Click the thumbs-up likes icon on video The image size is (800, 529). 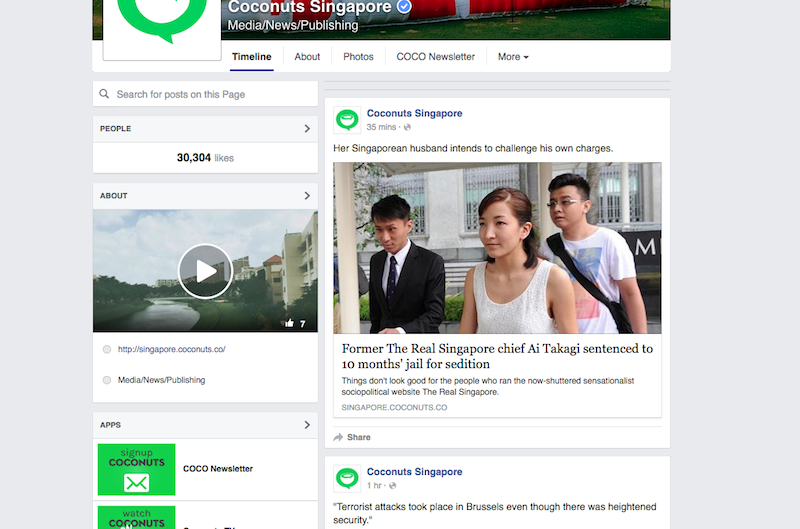(x=289, y=323)
